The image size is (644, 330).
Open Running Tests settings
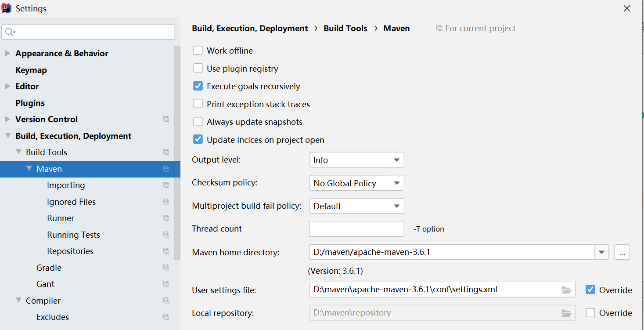73,235
